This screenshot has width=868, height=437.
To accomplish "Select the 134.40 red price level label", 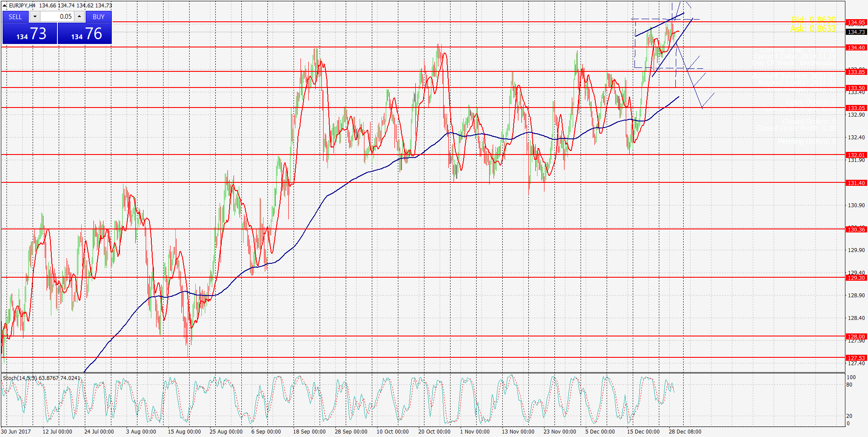I will (856, 47).
